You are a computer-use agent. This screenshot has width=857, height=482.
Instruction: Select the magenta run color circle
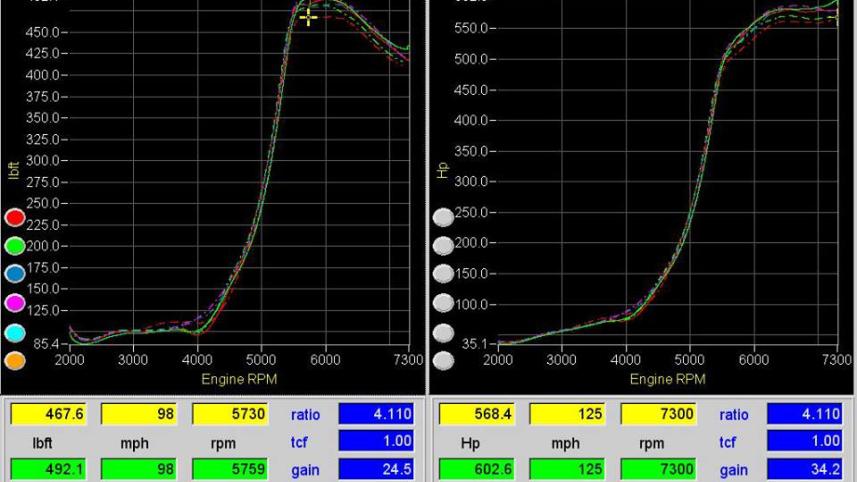pyautogui.click(x=15, y=302)
